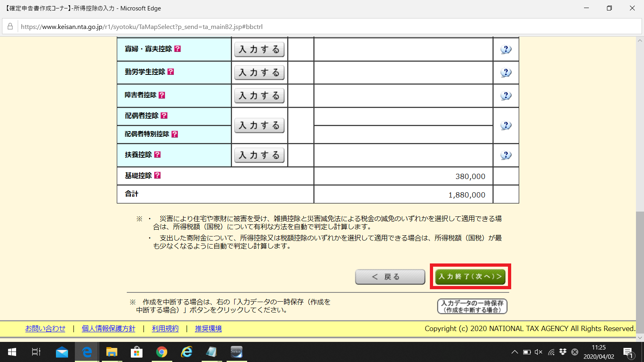Image resolution: width=644 pixels, height=362 pixels.
Task: Click speech-bubble help icon in 配偶者控除 row
Action: [x=506, y=125]
